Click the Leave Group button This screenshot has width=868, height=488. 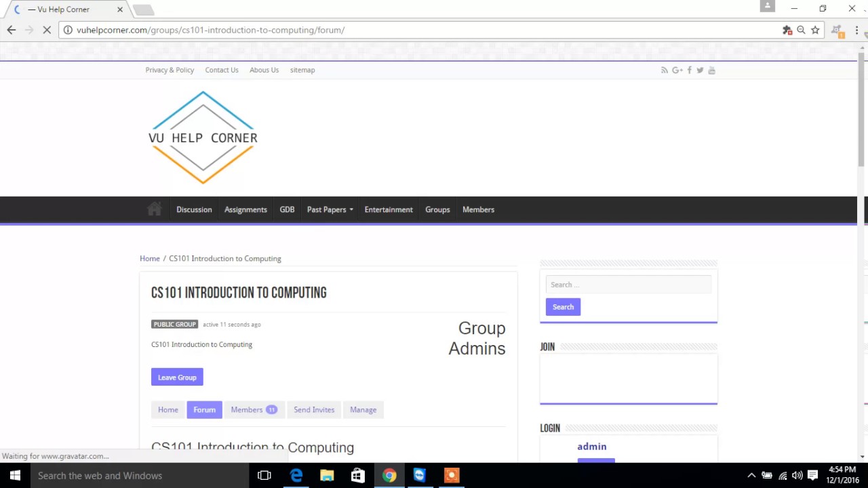[177, 378]
